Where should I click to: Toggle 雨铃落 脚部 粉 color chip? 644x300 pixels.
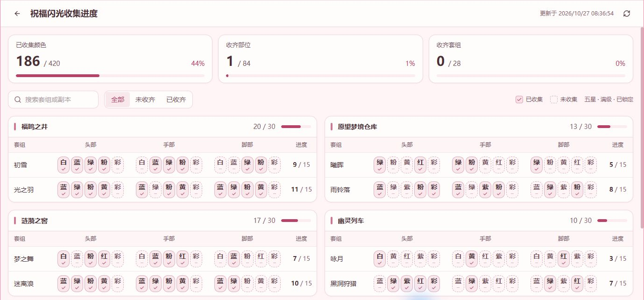point(577,190)
